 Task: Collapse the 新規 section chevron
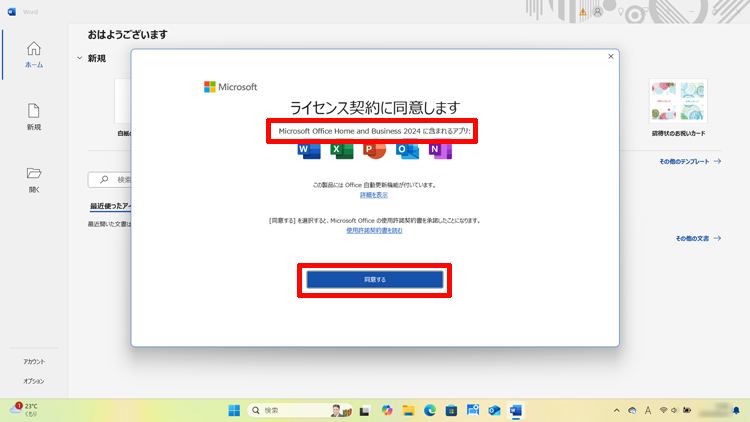79,59
